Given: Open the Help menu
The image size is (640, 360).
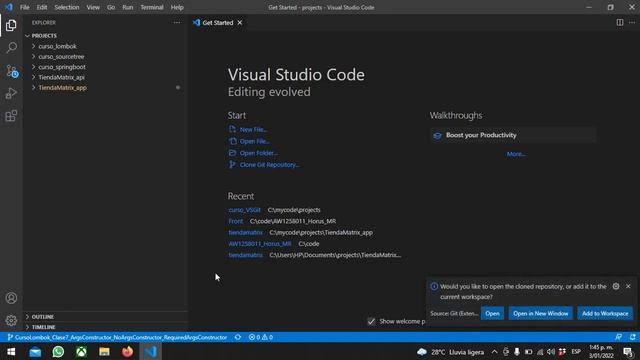Looking at the screenshot, I should 177,7.
